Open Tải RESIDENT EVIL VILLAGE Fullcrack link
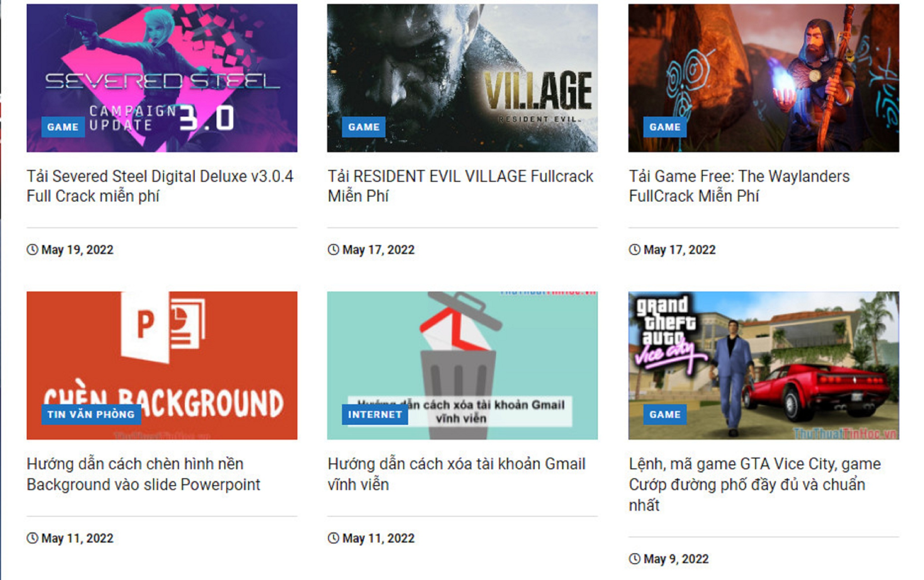Image resolution: width=924 pixels, height=580 pixels. (460, 186)
